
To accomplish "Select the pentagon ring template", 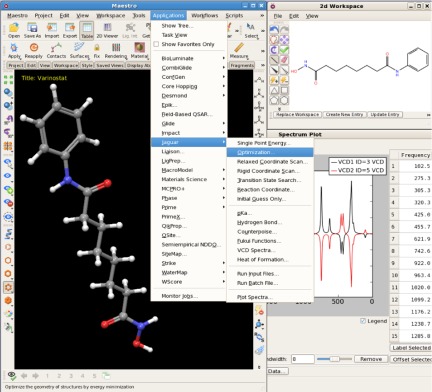I will 274,100.
